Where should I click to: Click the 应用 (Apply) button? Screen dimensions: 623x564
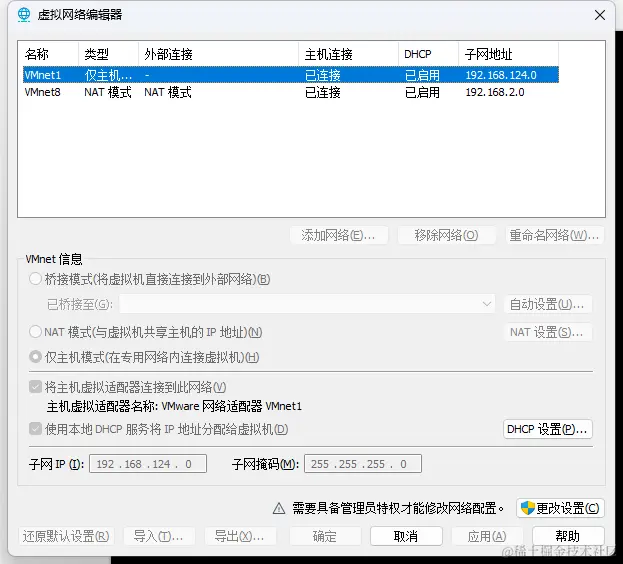(487, 536)
